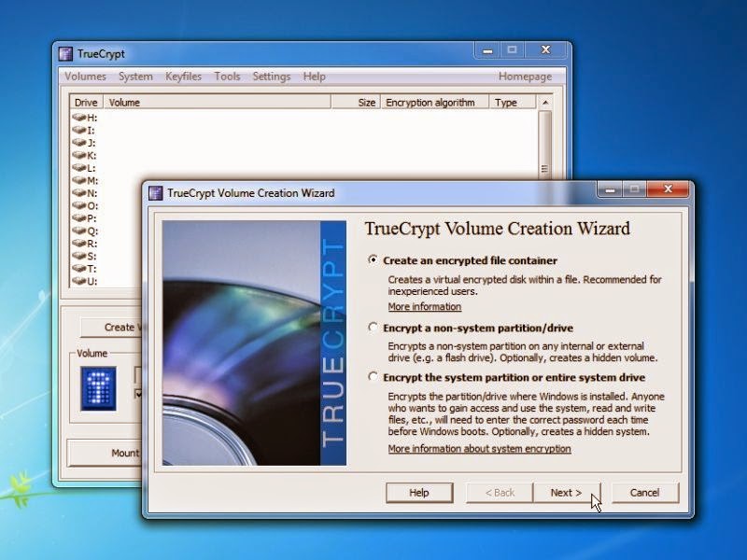Click the Volume Creation Wizard title bar icon
The width and height of the screenshot is (747, 560).
point(155,193)
